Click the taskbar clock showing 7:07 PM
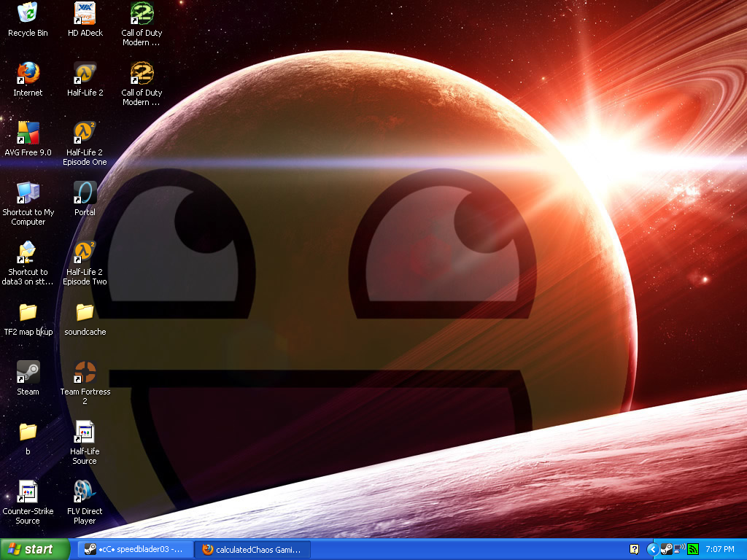This screenshot has height=560, width=747. pyautogui.click(x=720, y=549)
